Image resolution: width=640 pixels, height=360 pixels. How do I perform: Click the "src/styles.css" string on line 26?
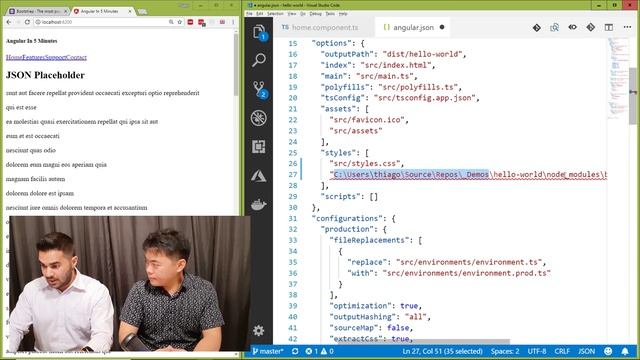pyautogui.click(x=364, y=164)
